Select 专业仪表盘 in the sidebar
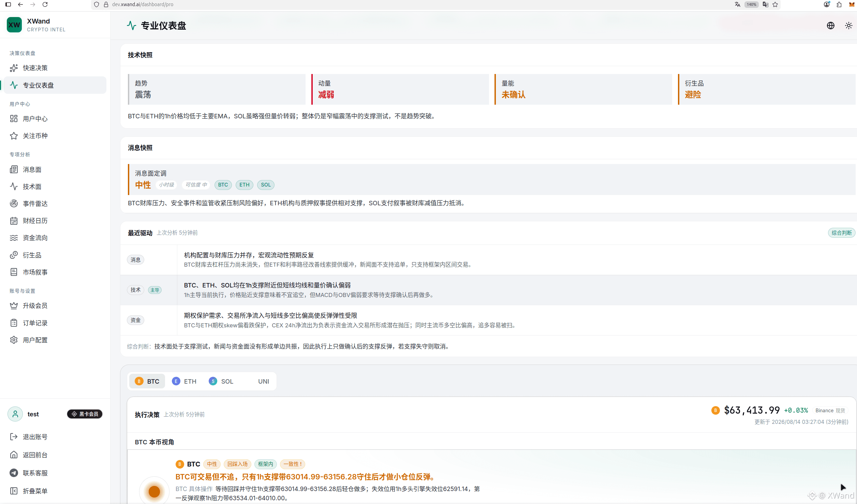 [55, 85]
